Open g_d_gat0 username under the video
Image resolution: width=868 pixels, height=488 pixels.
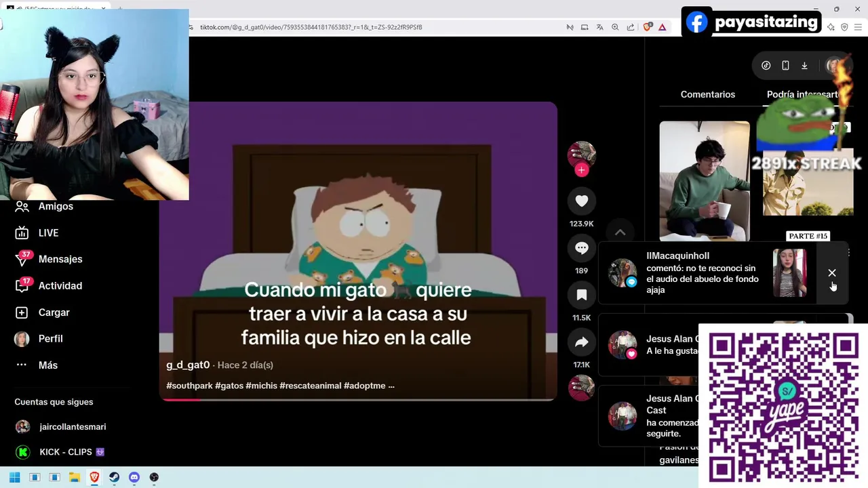point(188,365)
